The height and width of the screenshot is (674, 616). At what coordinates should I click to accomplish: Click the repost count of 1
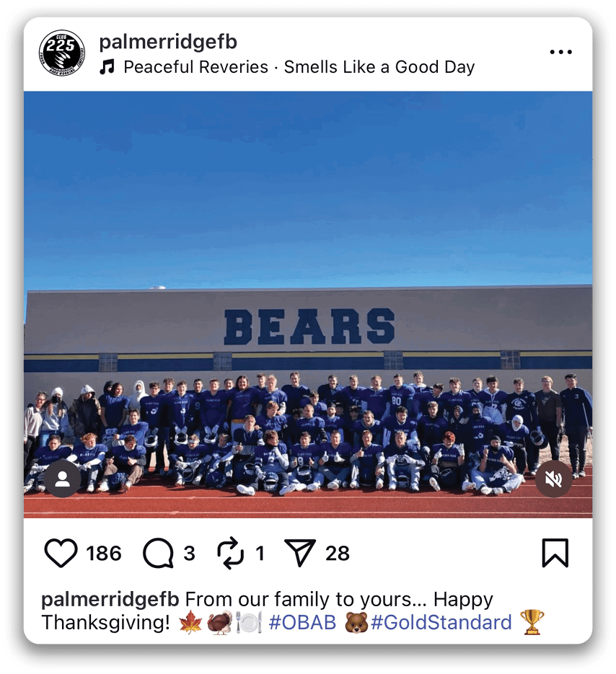point(260,553)
